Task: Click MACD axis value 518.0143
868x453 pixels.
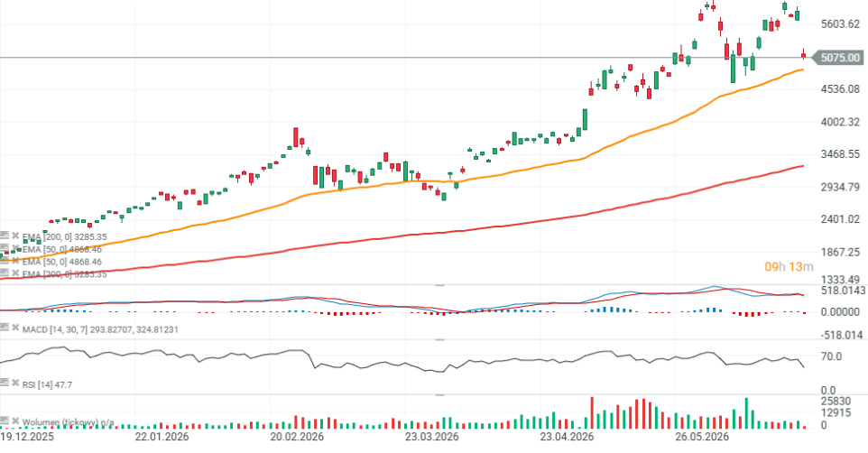Action: point(843,291)
